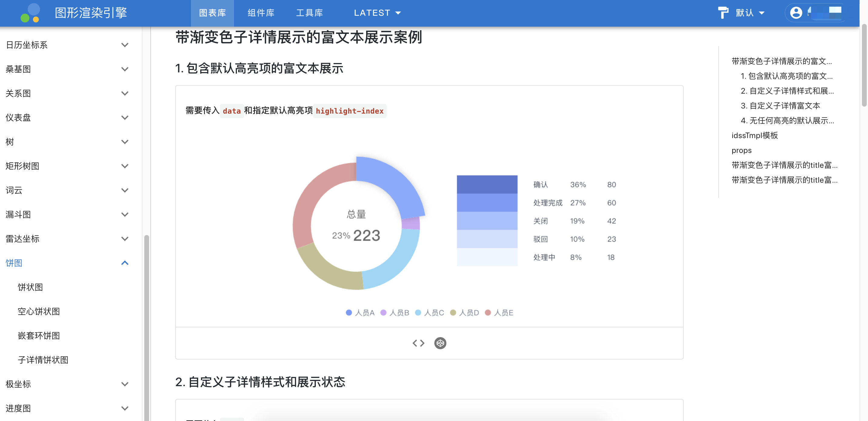The height and width of the screenshot is (421, 868).
Task: Toggle 人员C legend item
Action: tap(430, 313)
